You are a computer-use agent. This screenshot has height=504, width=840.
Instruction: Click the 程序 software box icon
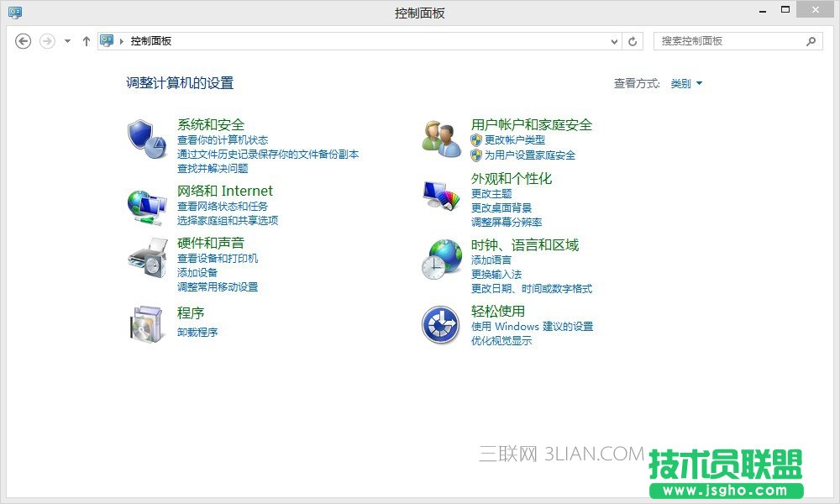click(x=145, y=323)
